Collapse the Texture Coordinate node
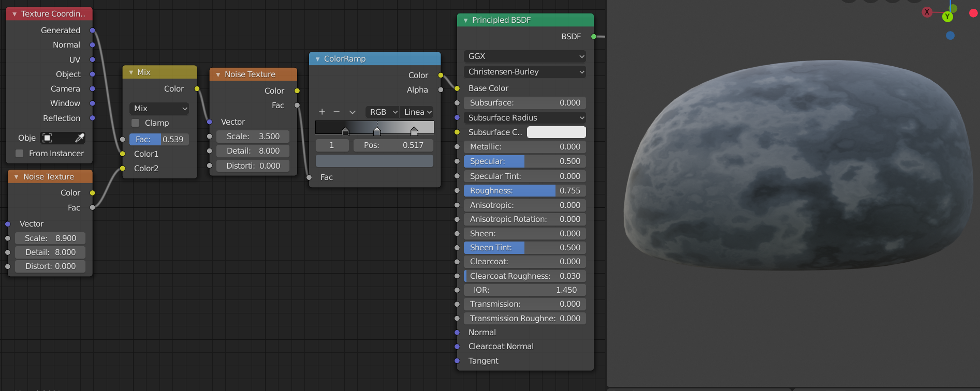 click(14, 14)
